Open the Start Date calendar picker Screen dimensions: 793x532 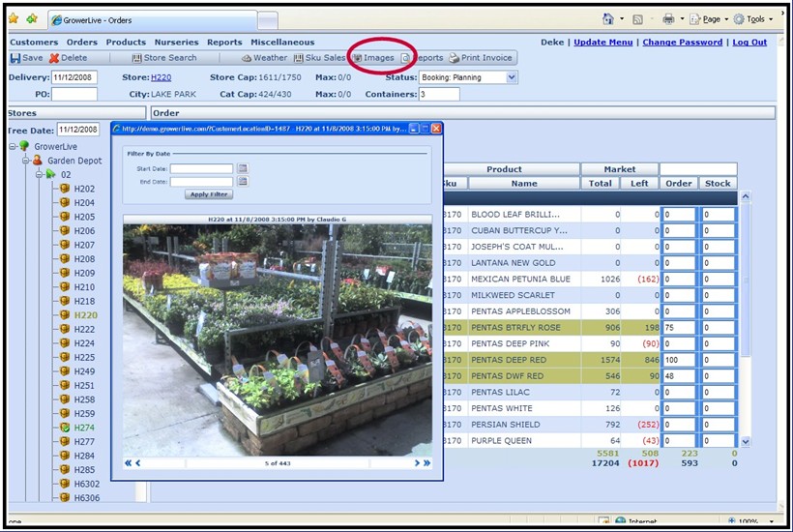(x=243, y=168)
